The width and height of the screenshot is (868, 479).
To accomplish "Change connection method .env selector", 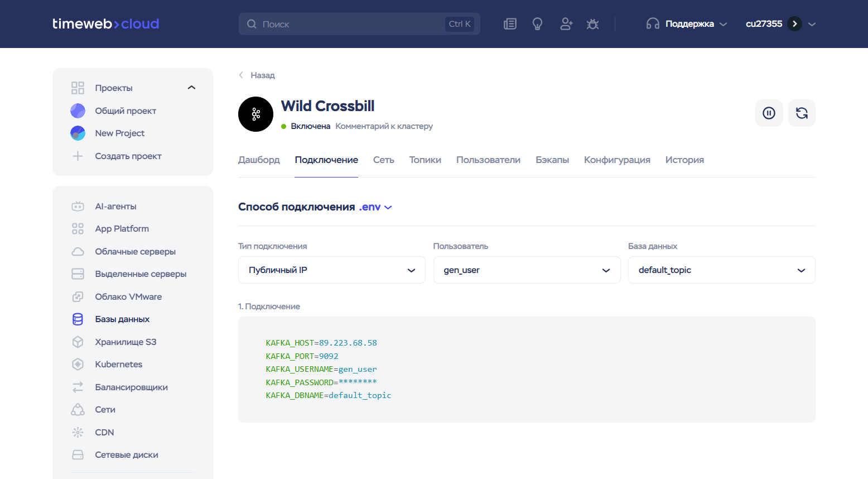I will [375, 207].
